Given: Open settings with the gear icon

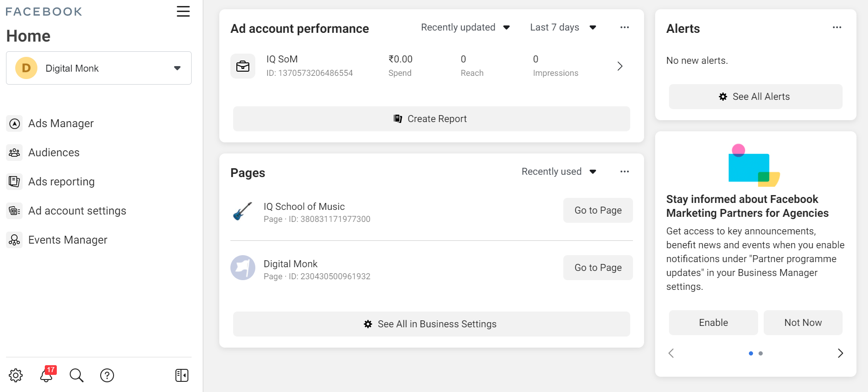Looking at the screenshot, I should point(16,375).
